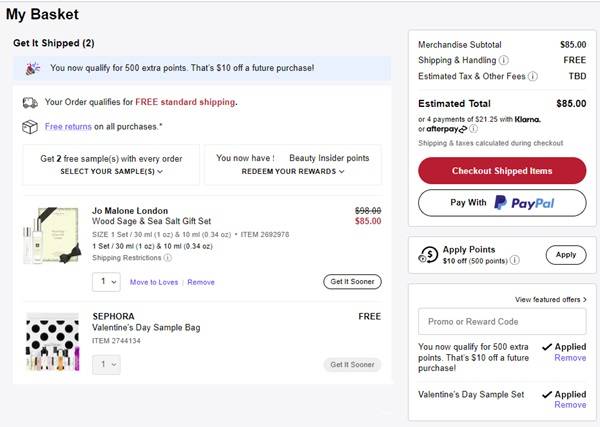600x427 pixels.
Task: Click the free standard shipping truck icon
Action: point(30,102)
